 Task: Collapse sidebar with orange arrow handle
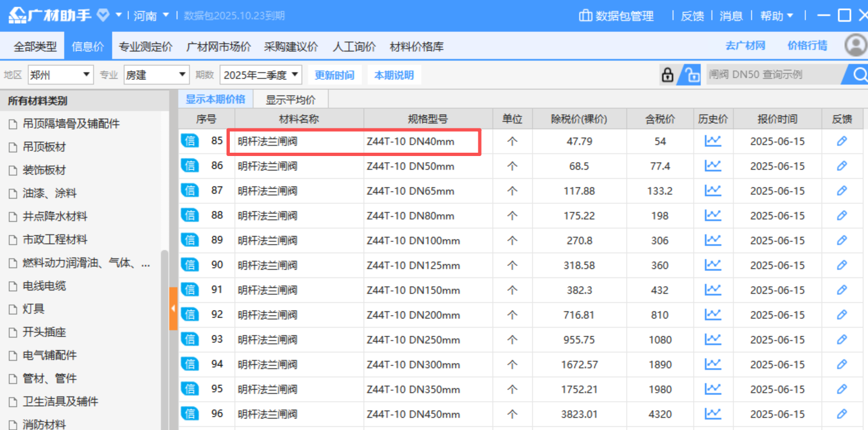pyautogui.click(x=173, y=309)
